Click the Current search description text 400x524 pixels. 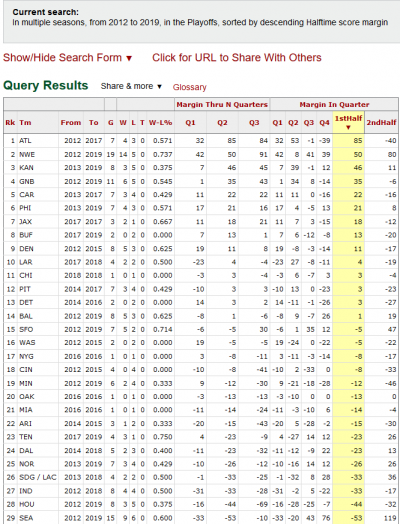200,22
